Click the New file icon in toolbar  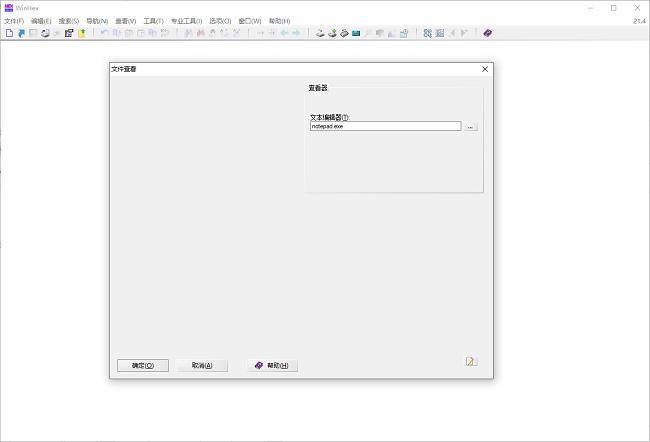pos(9,33)
